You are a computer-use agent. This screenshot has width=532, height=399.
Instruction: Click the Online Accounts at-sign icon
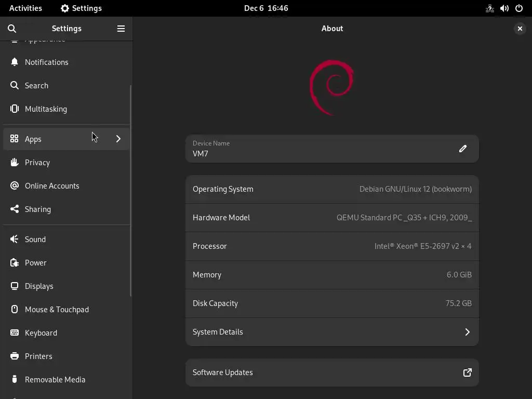pyautogui.click(x=14, y=185)
